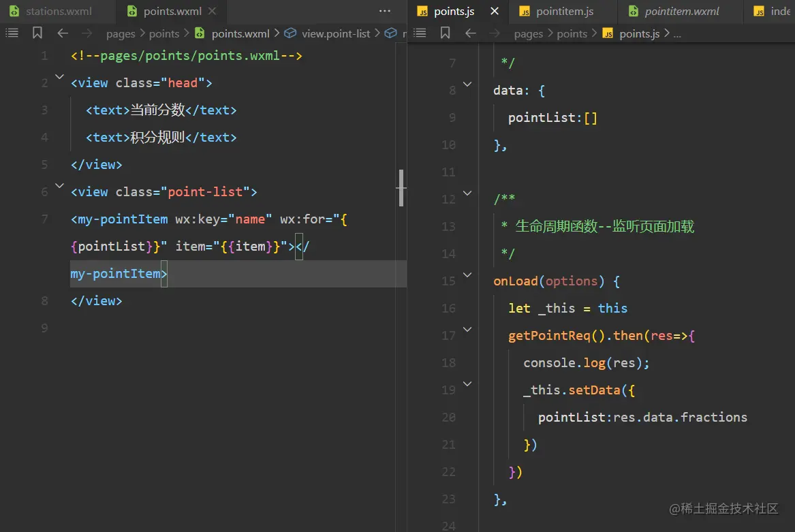The height and width of the screenshot is (532, 795).
Task: Click line number 16 in right editor
Action: click(448, 309)
